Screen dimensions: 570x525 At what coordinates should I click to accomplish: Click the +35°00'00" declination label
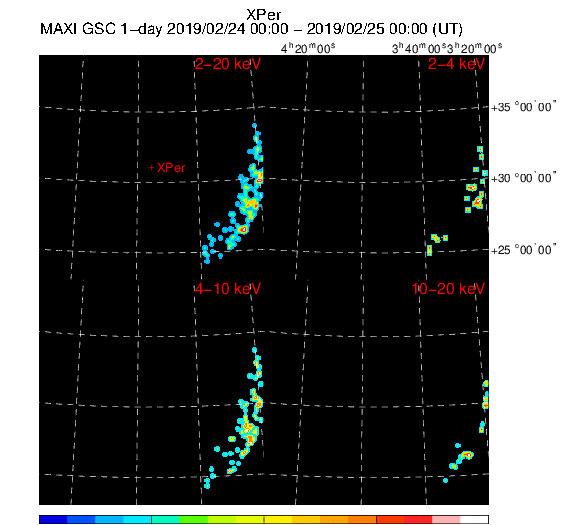[x=523, y=107]
